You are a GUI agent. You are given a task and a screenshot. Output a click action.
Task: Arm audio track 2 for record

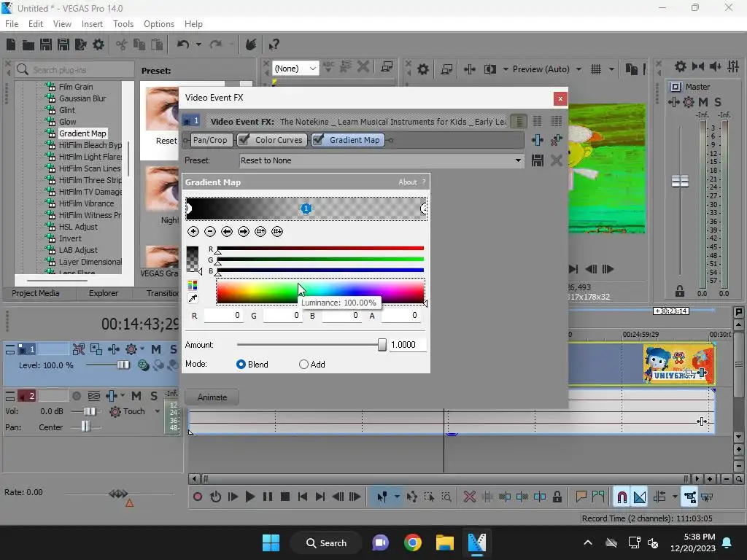[76, 396]
